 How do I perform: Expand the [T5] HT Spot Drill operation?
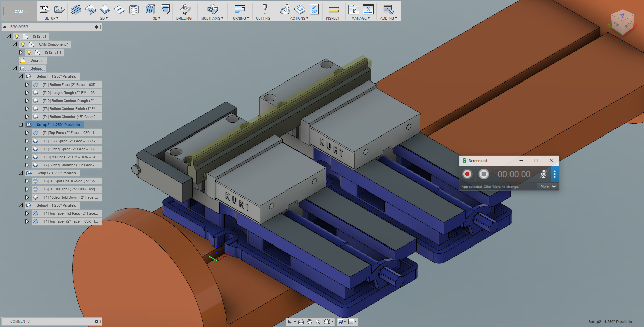click(x=27, y=181)
